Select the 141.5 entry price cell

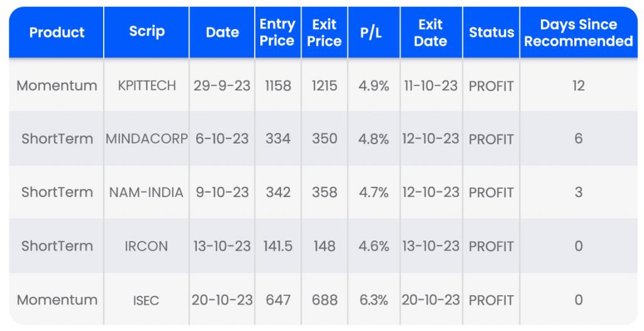click(x=277, y=246)
